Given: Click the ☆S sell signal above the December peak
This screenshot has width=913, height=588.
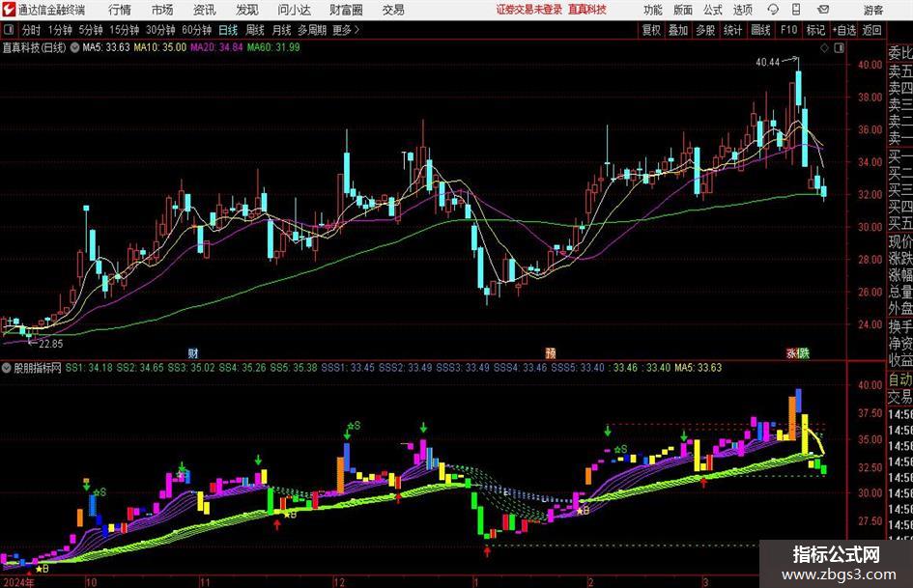Looking at the screenshot, I should (353, 426).
